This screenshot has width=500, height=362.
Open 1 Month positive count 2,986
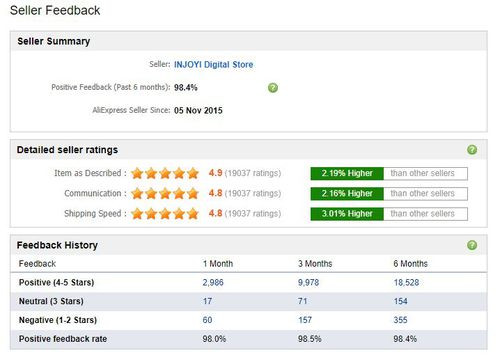(x=213, y=282)
